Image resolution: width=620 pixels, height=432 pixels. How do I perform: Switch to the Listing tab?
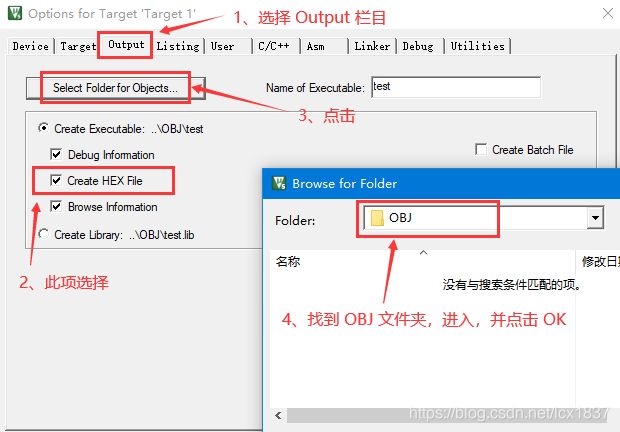(x=178, y=46)
